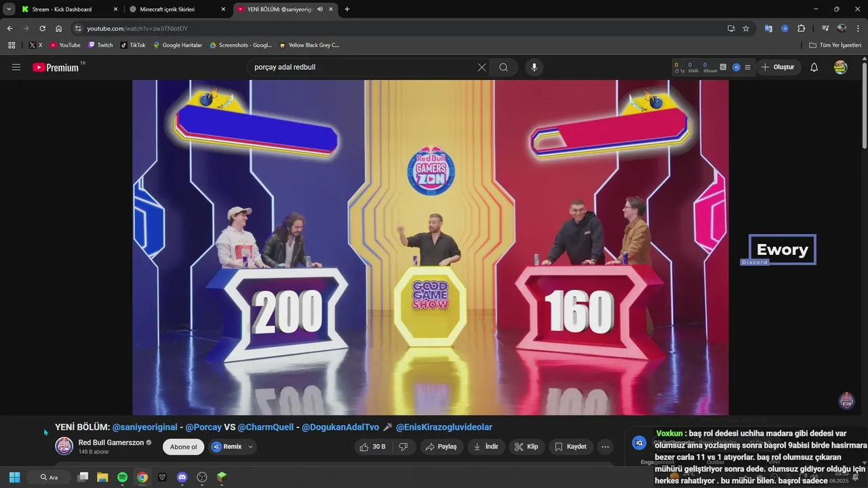Viewport: 868px width, 488px height.
Task: Open Chrome apps grid in bookmarks bar
Action: (x=12, y=45)
